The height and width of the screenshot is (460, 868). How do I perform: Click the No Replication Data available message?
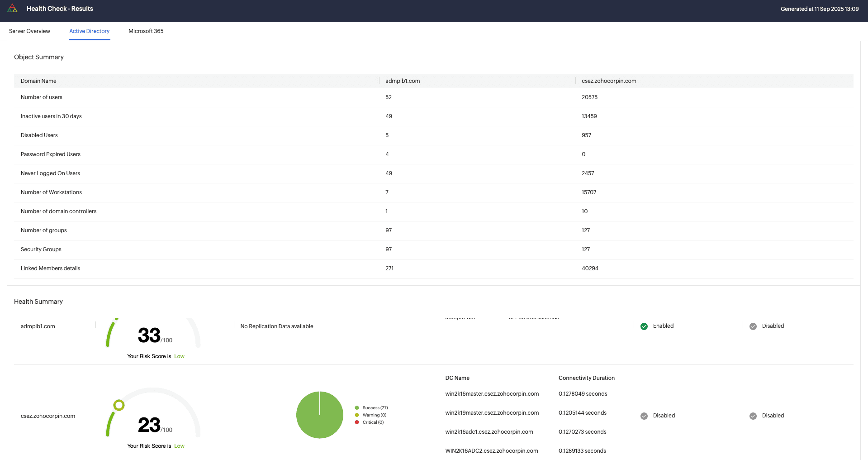pyautogui.click(x=276, y=326)
